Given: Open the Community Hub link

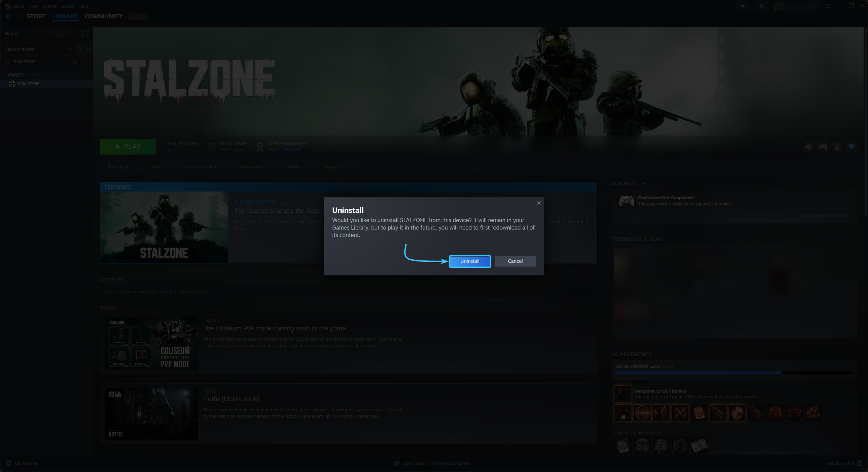Looking at the screenshot, I should tap(200, 166).
